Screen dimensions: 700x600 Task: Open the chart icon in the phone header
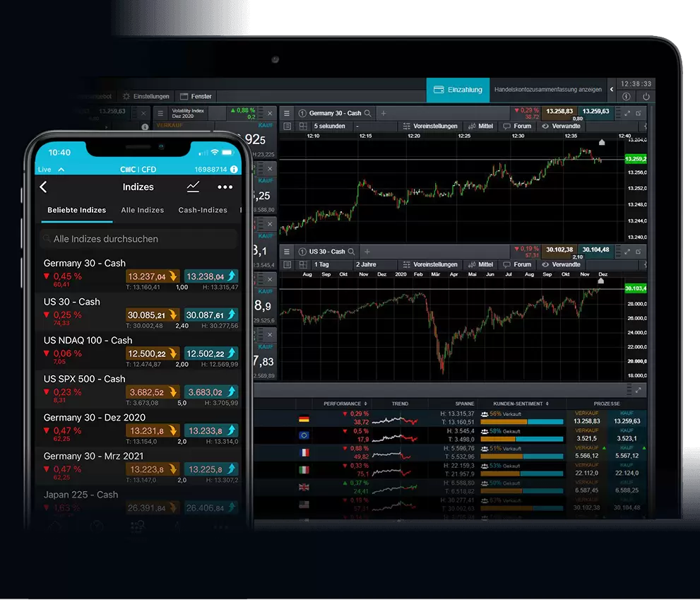point(193,187)
